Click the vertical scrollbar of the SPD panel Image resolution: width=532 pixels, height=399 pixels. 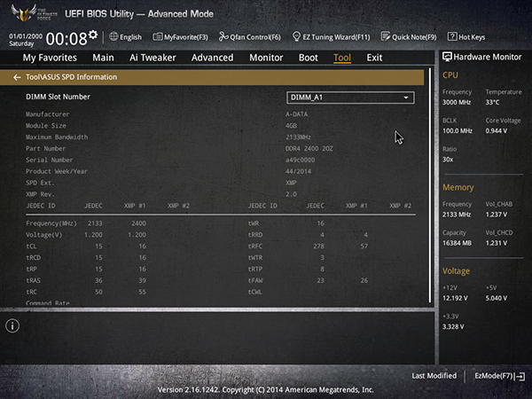430,185
